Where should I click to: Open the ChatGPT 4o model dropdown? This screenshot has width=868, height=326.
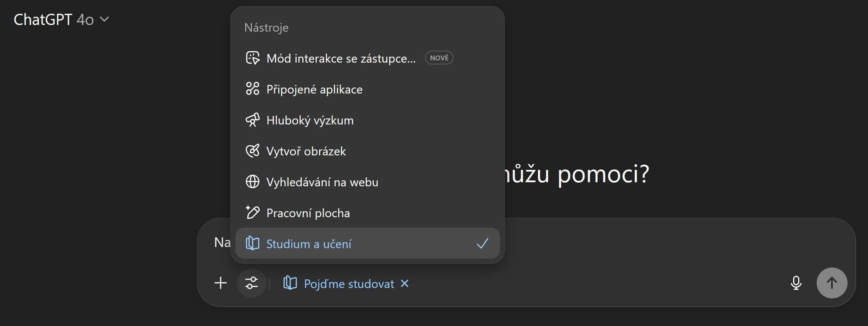point(53,19)
